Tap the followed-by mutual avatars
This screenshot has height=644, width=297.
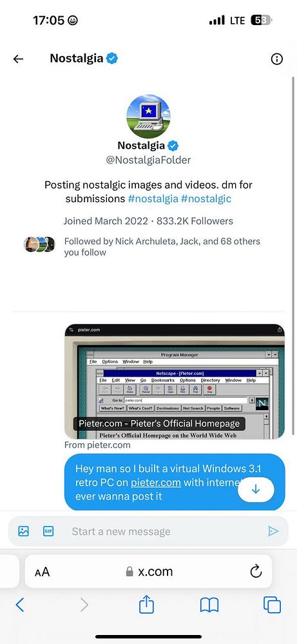[39, 244]
